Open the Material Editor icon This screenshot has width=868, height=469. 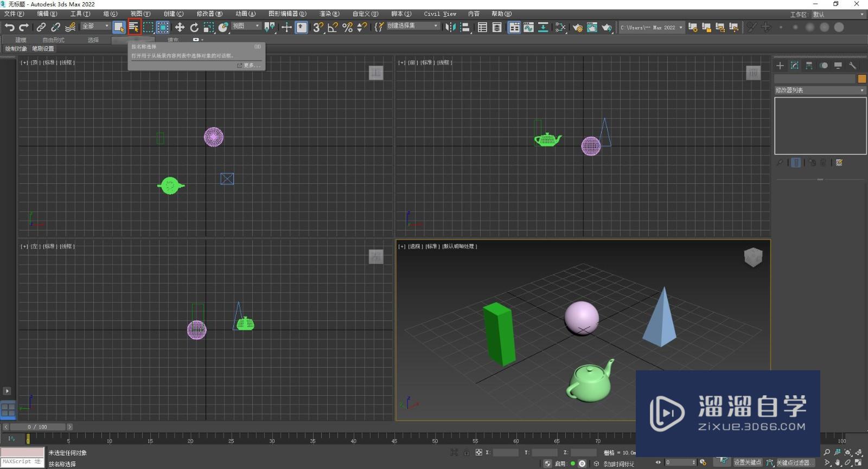click(x=560, y=27)
